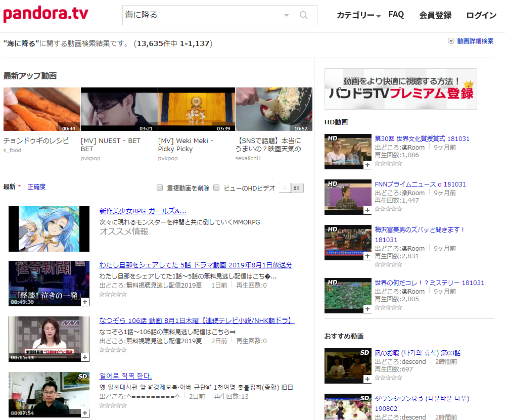Click plus icon on わたし旦那をシェアしてた thumbnail

click(x=84, y=302)
